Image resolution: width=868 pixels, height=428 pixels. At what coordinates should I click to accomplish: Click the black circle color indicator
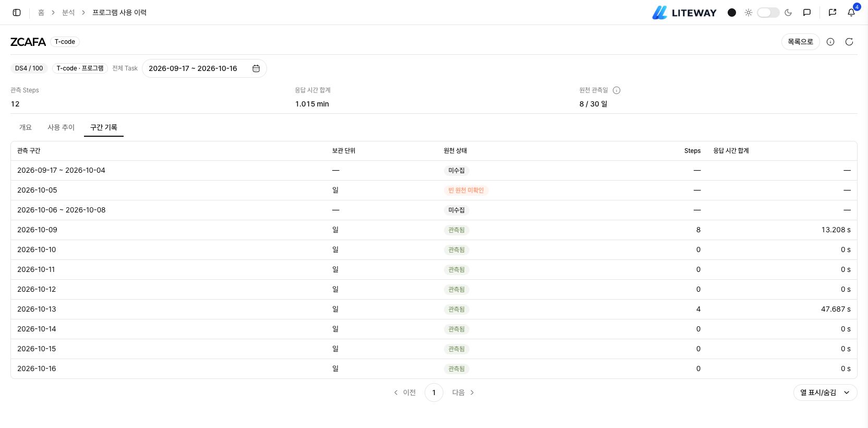click(732, 13)
